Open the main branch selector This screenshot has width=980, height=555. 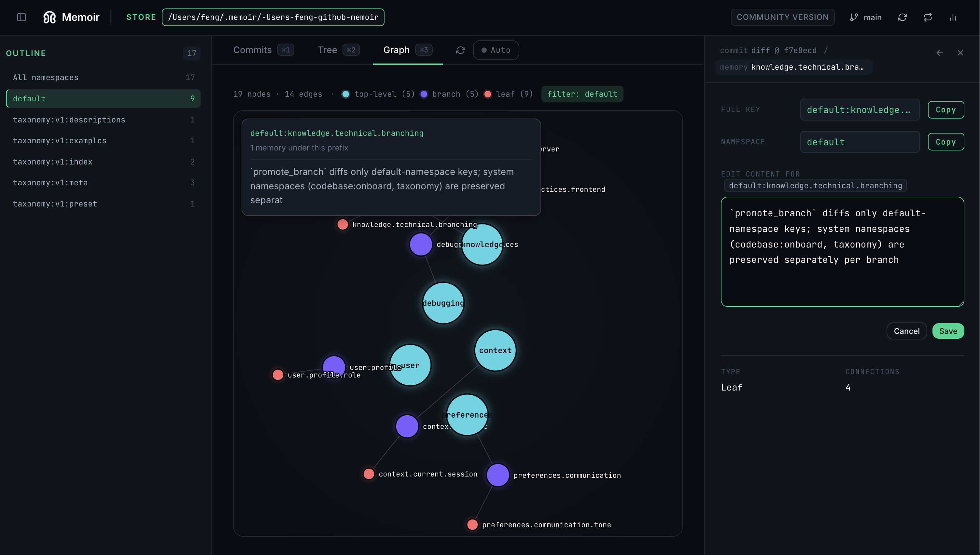pos(865,17)
